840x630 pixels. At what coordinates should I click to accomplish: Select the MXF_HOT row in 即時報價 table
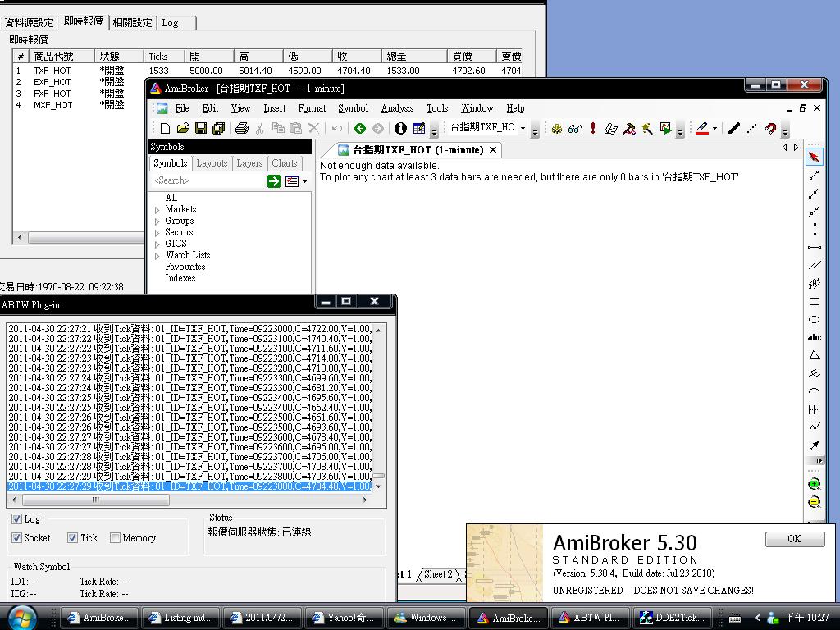(79, 105)
